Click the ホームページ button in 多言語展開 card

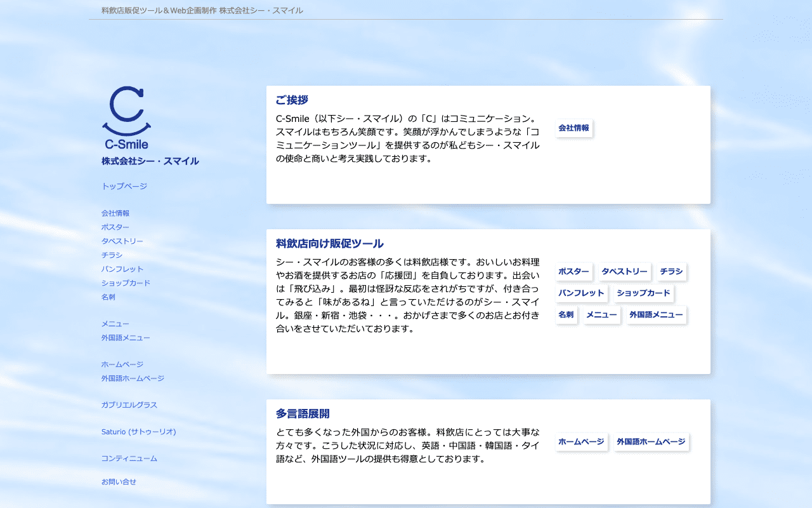click(x=581, y=442)
